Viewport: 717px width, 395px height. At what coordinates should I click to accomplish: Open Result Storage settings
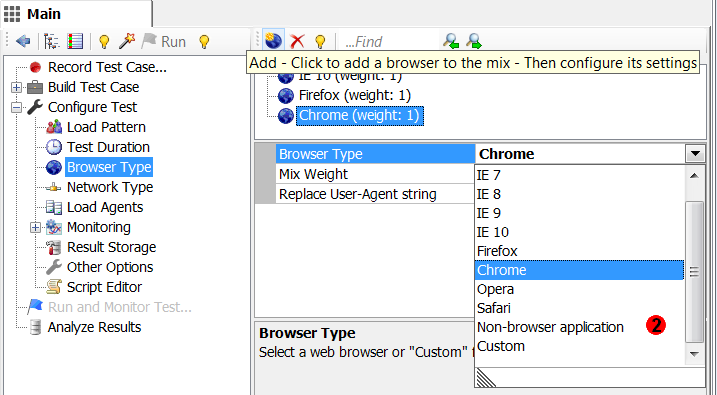coord(111,247)
